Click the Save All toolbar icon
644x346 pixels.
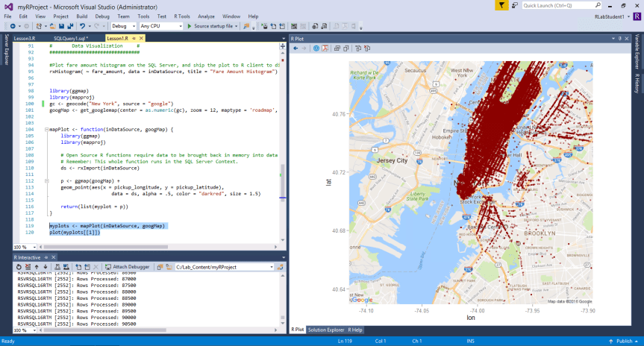pyautogui.click(x=70, y=26)
